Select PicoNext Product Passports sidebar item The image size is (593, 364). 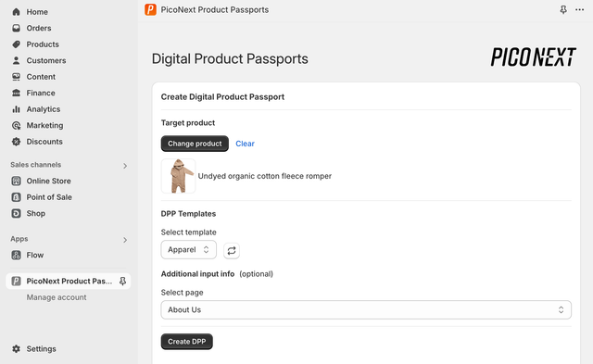[x=69, y=282]
